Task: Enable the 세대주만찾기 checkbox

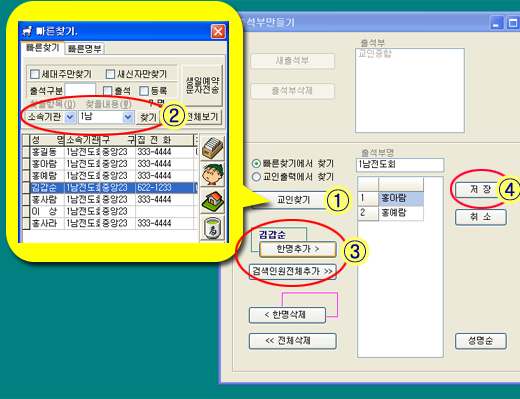Action: pos(35,74)
